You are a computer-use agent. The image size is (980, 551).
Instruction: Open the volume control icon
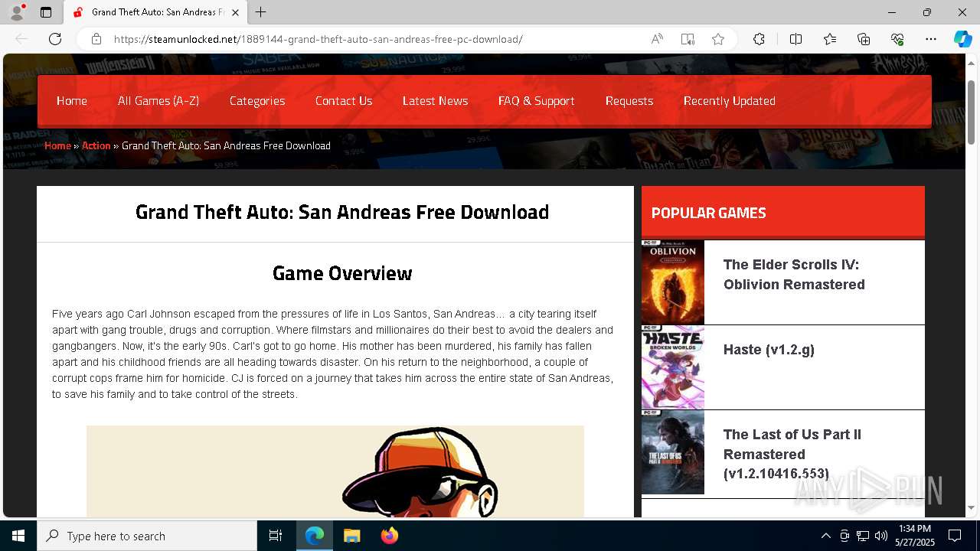coord(880,536)
